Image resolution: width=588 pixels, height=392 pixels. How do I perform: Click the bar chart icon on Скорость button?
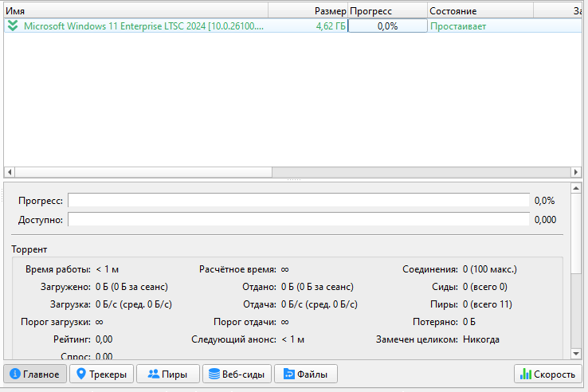526,374
